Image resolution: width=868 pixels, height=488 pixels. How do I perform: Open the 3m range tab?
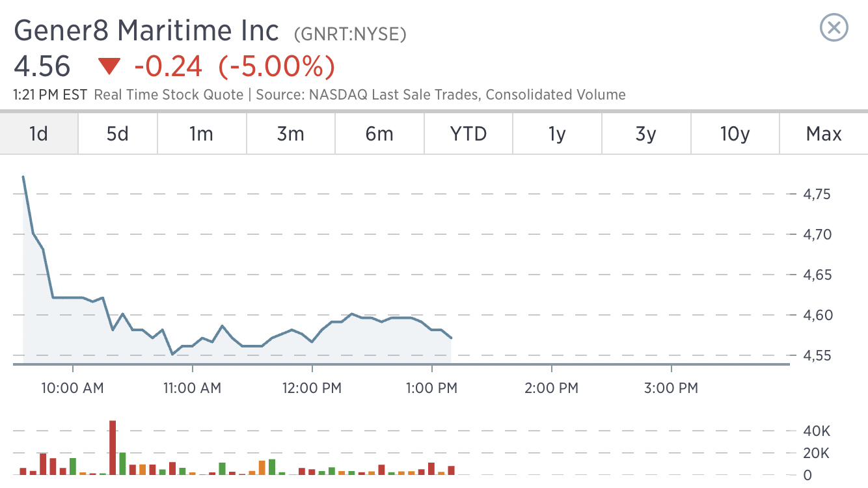click(x=290, y=134)
